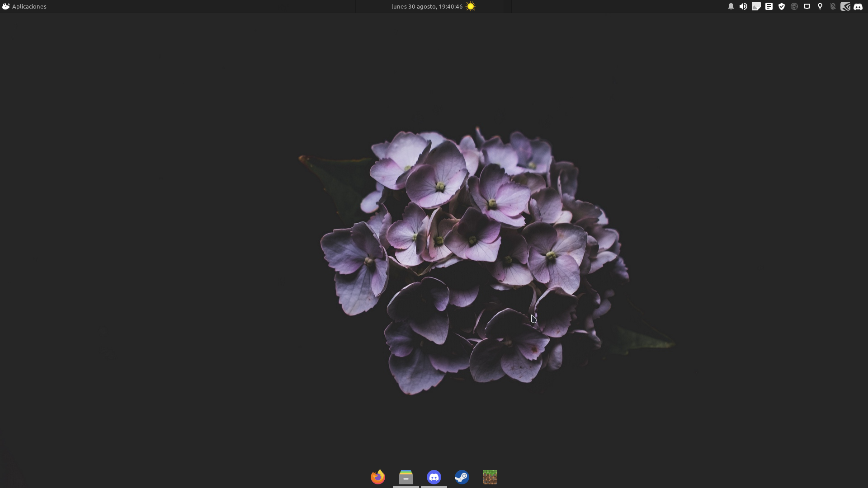Launch Firefox from the dock
The image size is (868, 488).
378,477
